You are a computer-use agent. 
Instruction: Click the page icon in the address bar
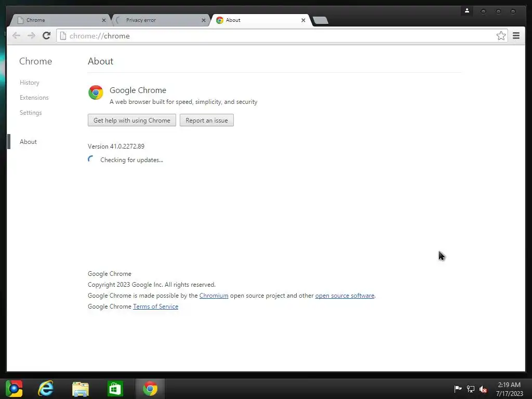pos(63,36)
